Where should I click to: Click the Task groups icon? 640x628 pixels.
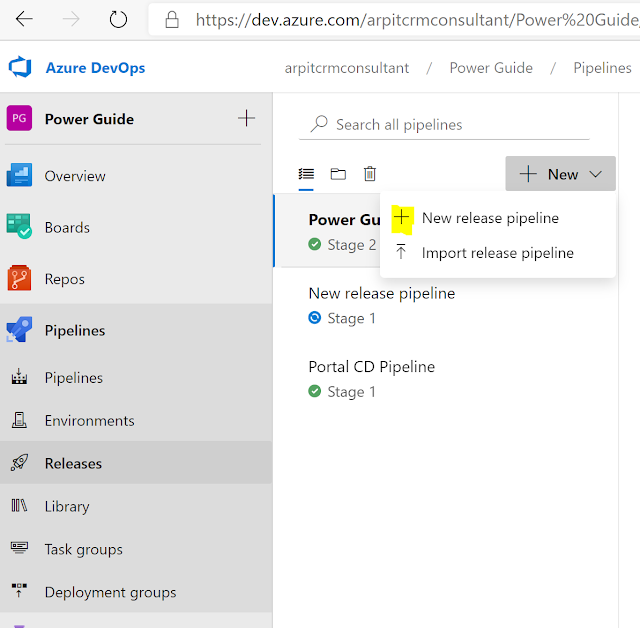(19, 548)
